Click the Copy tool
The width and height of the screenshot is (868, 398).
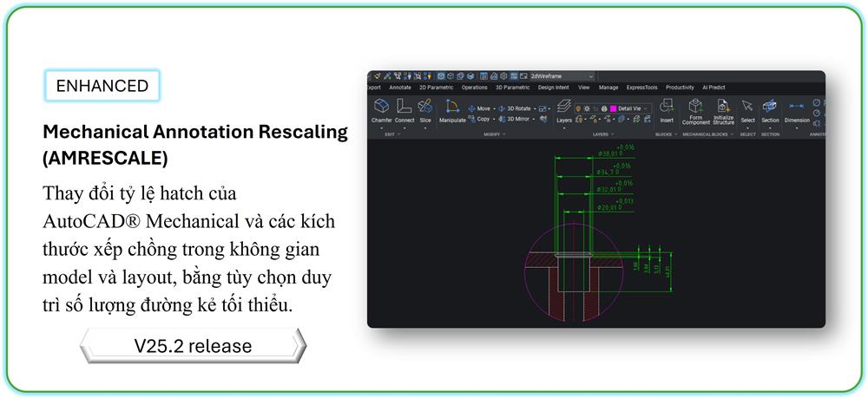pyautogui.click(x=479, y=119)
